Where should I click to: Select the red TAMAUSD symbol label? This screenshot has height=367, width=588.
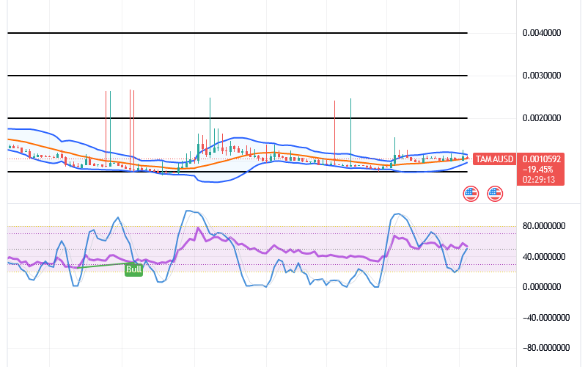tap(492, 159)
